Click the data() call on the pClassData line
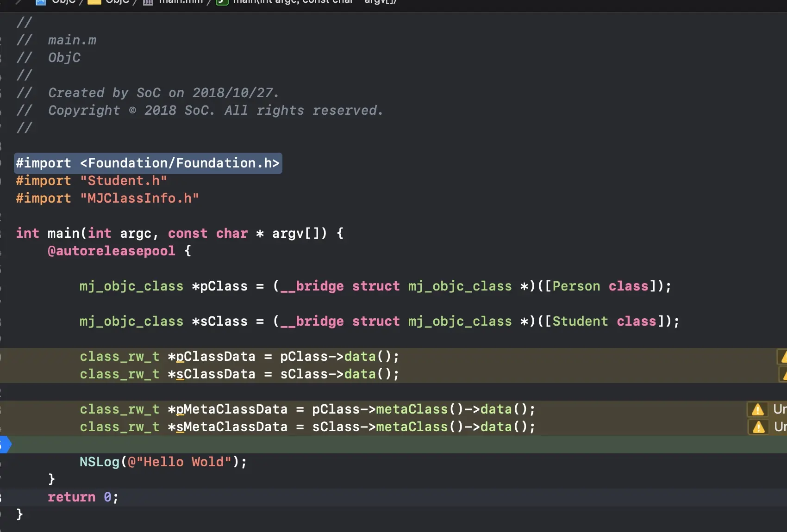This screenshot has height=532, width=787. tap(368, 357)
